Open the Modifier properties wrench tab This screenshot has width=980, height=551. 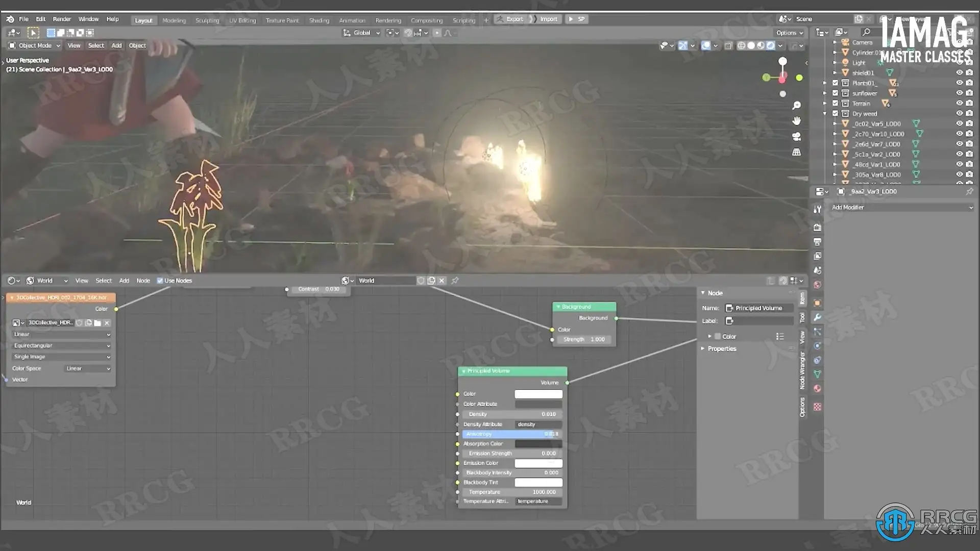coord(817,317)
